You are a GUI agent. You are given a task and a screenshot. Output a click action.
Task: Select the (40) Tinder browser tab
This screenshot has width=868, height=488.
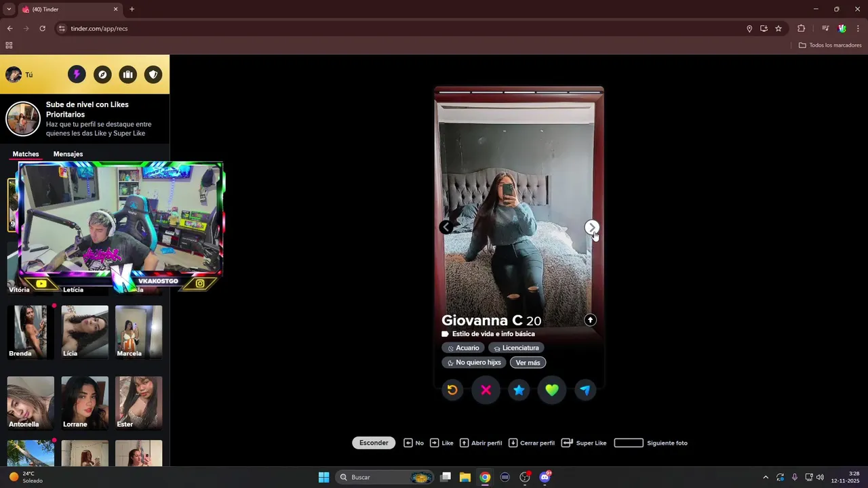tap(69, 9)
